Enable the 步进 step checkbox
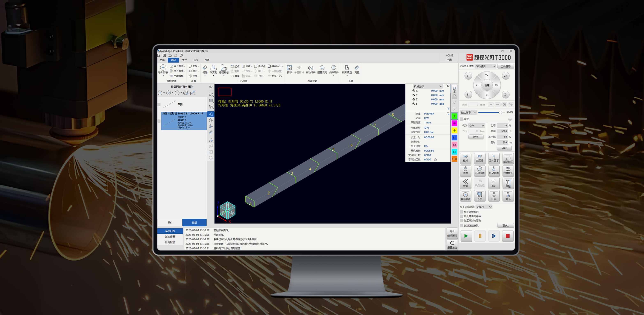 461,119
